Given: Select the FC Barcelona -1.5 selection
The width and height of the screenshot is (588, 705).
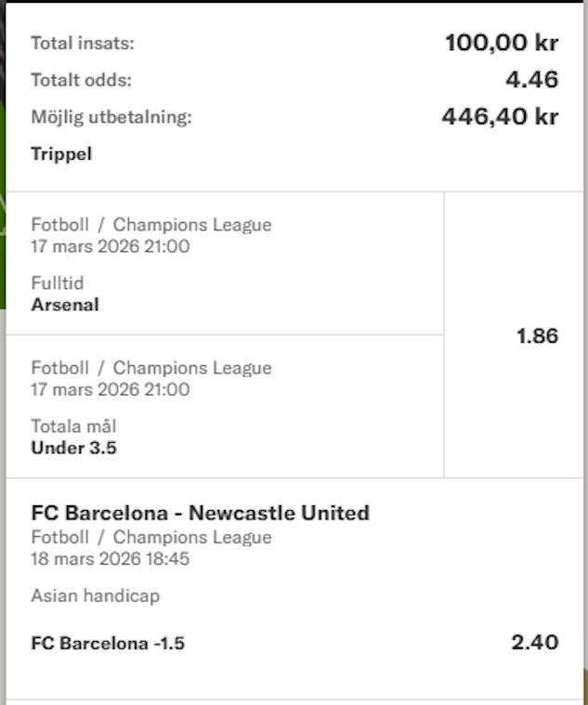Looking at the screenshot, I should point(108,643).
